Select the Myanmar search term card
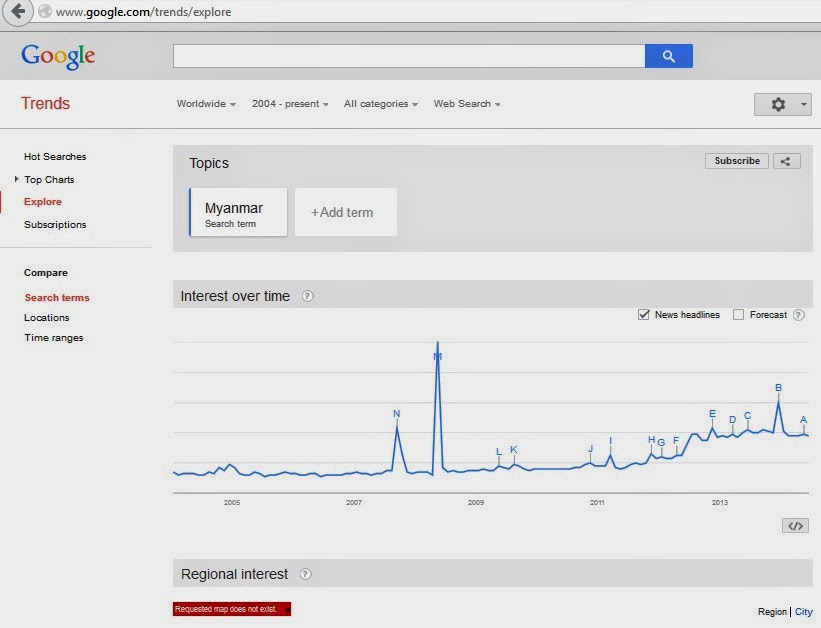821x628 pixels. [x=238, y=212]
